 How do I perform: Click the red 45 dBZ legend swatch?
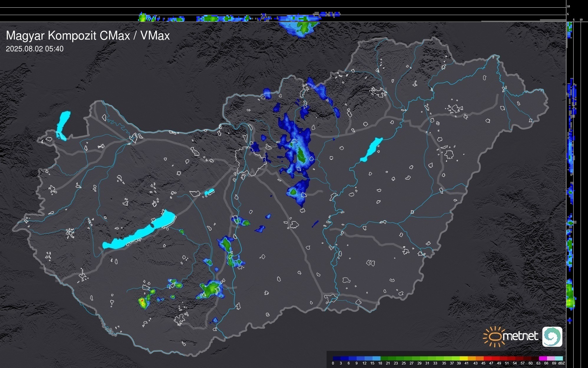487,358
